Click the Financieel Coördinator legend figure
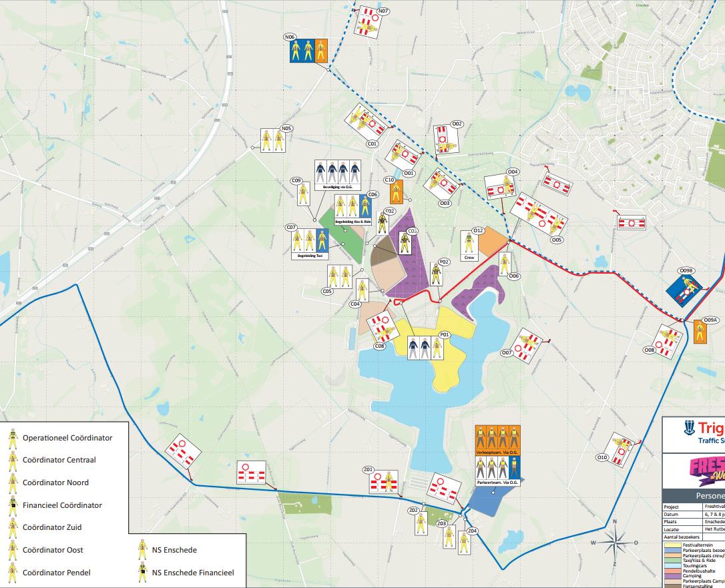The height and width of the screenshot is (588, 725). coord(12,505)
